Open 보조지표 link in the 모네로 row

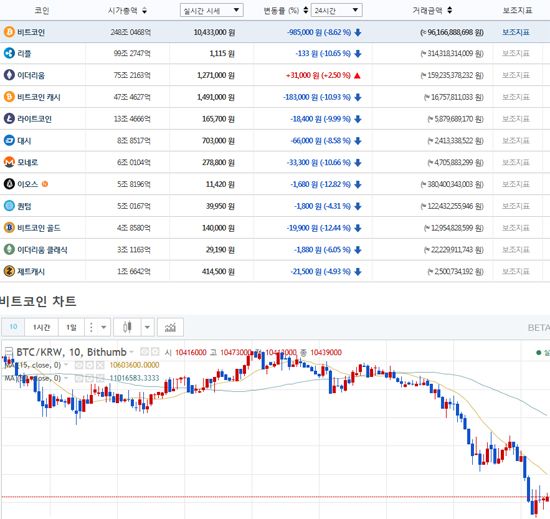click(x=516, y=162)
